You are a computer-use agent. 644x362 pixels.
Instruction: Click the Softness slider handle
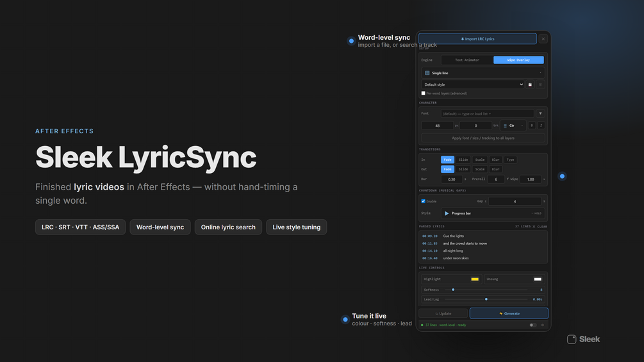pyautogui.click(x=453, y=290)
